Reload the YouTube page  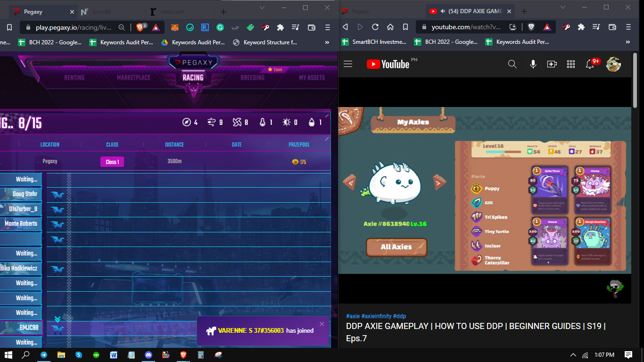[x=375, y=27]
